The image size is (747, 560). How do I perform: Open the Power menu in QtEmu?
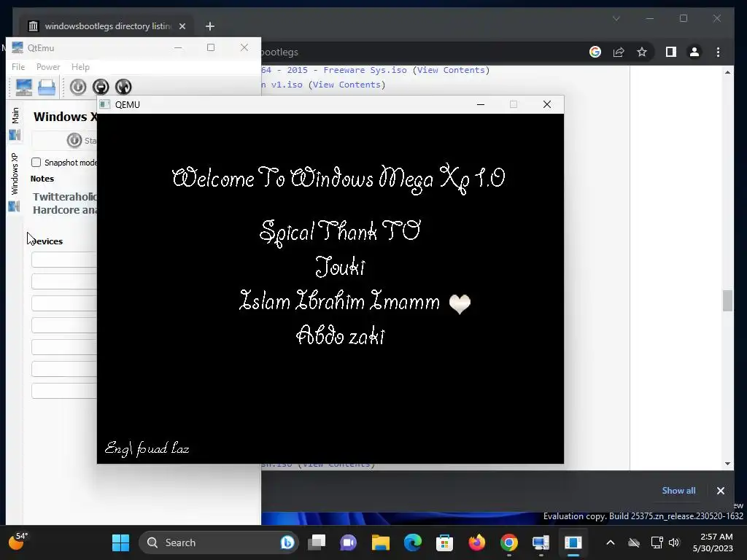48,67
